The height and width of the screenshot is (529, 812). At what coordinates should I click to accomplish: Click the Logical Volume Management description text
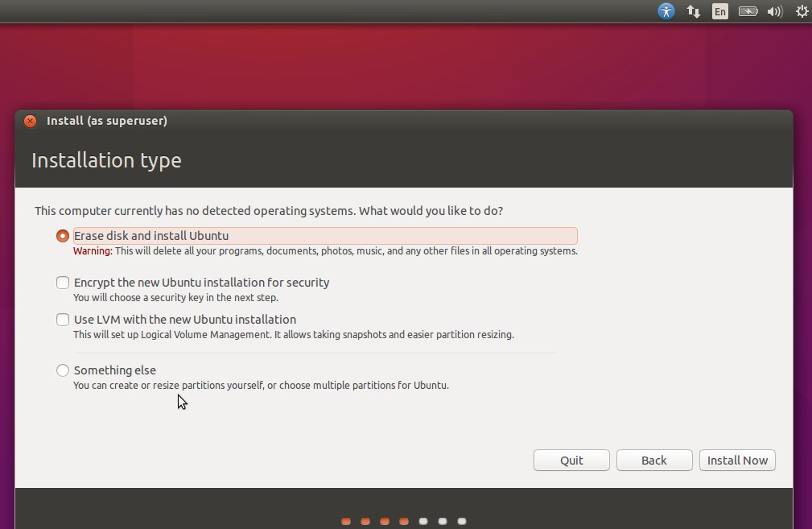click(x=294, y=335)
